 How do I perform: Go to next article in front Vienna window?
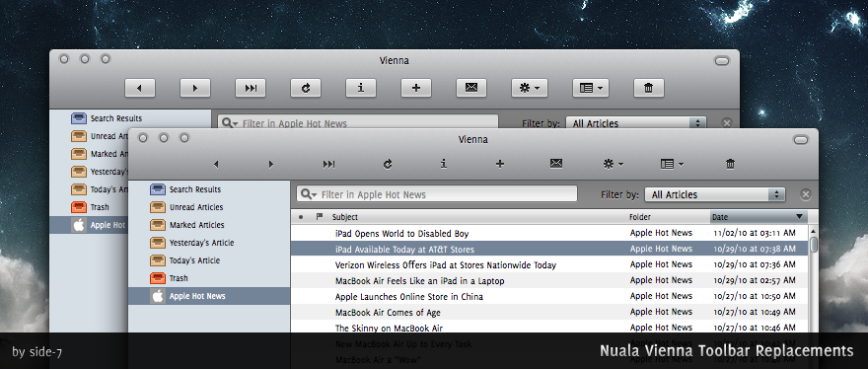271,164
